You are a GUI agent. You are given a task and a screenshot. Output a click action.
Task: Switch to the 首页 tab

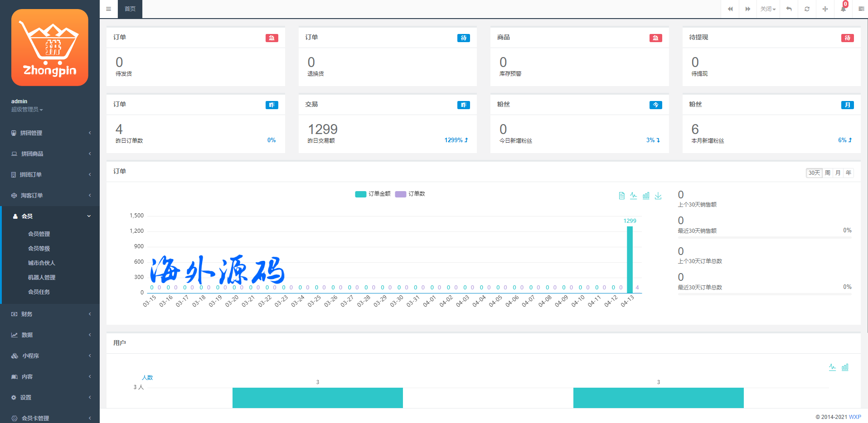click(130, 9)
